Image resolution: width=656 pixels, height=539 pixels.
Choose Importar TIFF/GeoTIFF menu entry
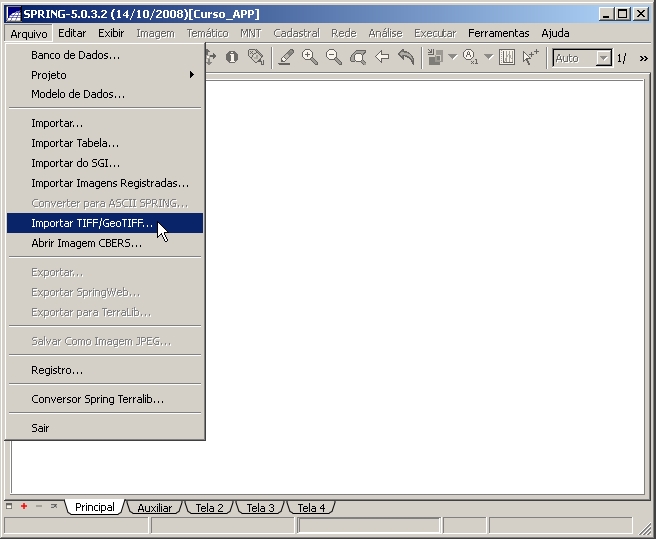point(92,223)
